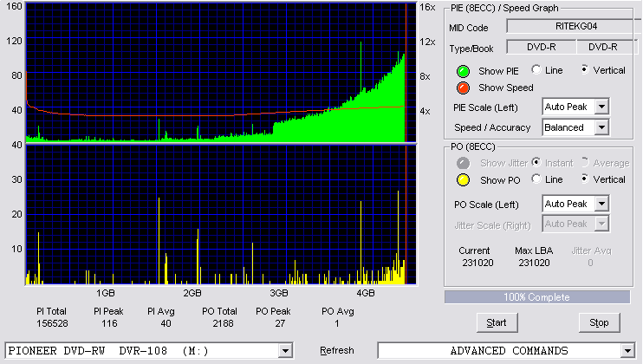Click the Stop button
Screen dimensions: 643x364
point(599,323)
